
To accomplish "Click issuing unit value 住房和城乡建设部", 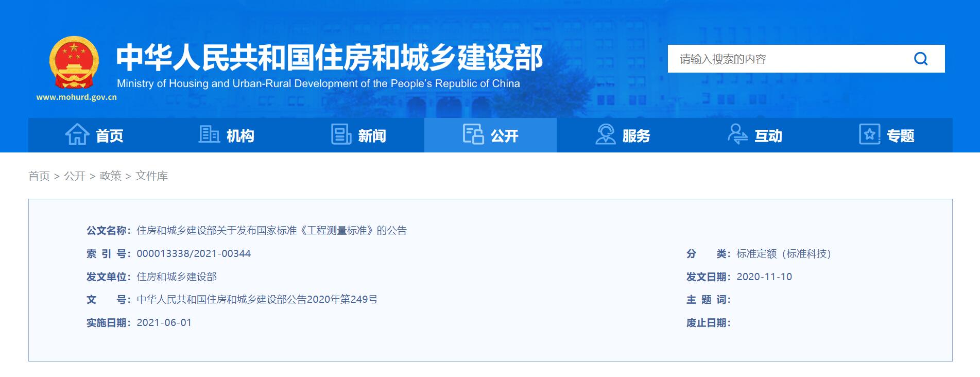I will coord(177,277).
